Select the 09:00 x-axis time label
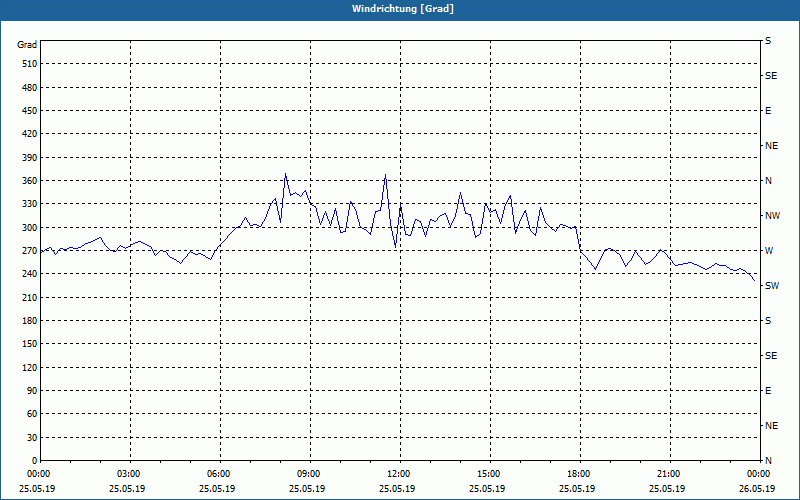The height and width of the screenshot is (500, 800). coord(310,474)
